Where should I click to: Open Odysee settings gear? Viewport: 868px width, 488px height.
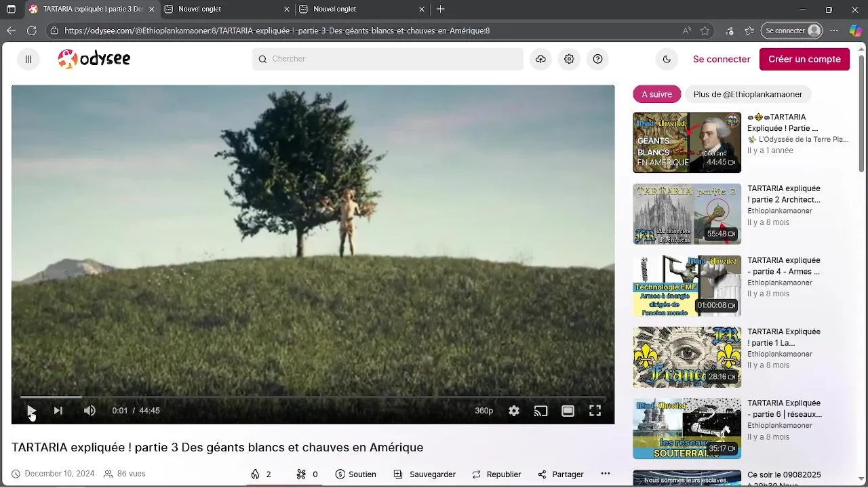[569, 59]
